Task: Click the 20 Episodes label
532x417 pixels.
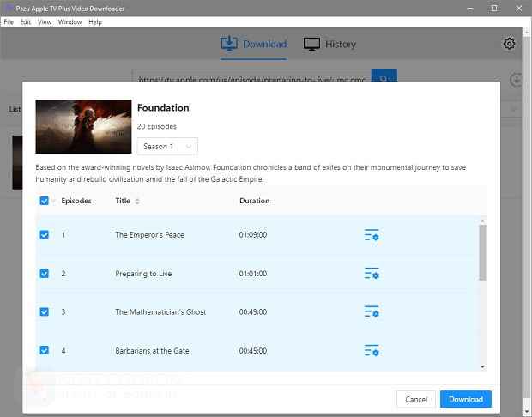Action: (157, 127)
